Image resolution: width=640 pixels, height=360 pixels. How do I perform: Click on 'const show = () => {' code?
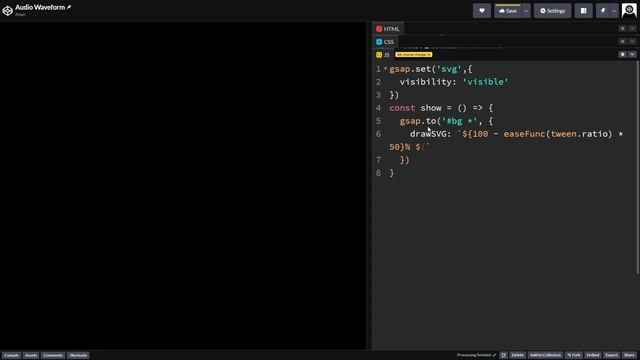[x=441, y=108]
